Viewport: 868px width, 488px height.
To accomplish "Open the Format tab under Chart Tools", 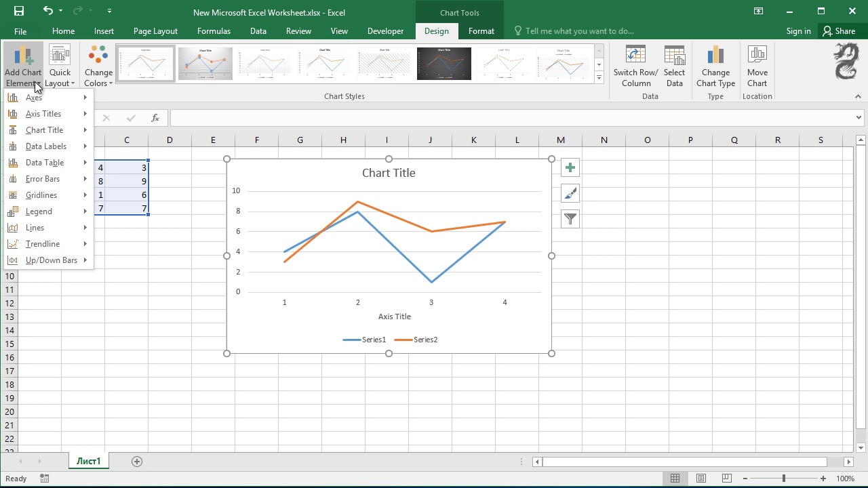I will (x=481, y=31).
